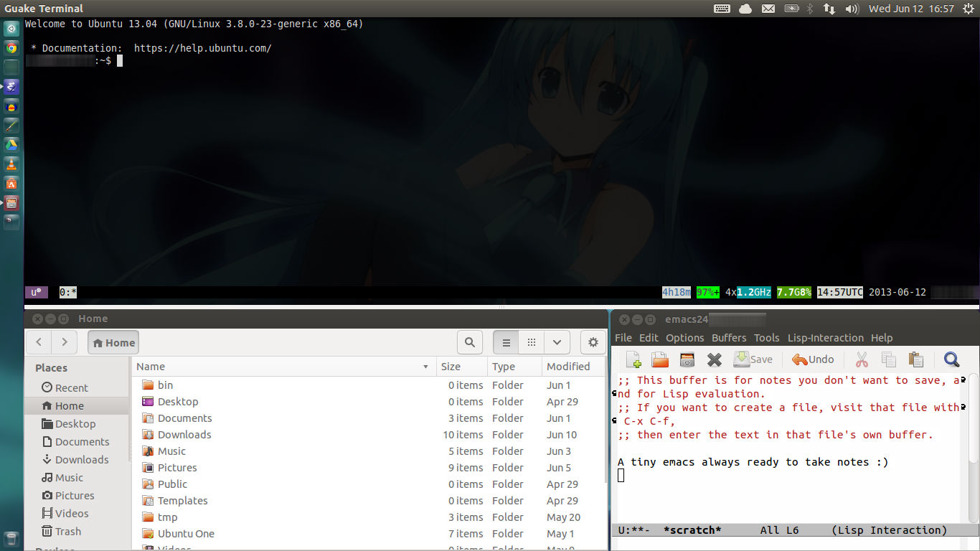
Task: Switch Files to list view
Action: (x=506, y=342)
